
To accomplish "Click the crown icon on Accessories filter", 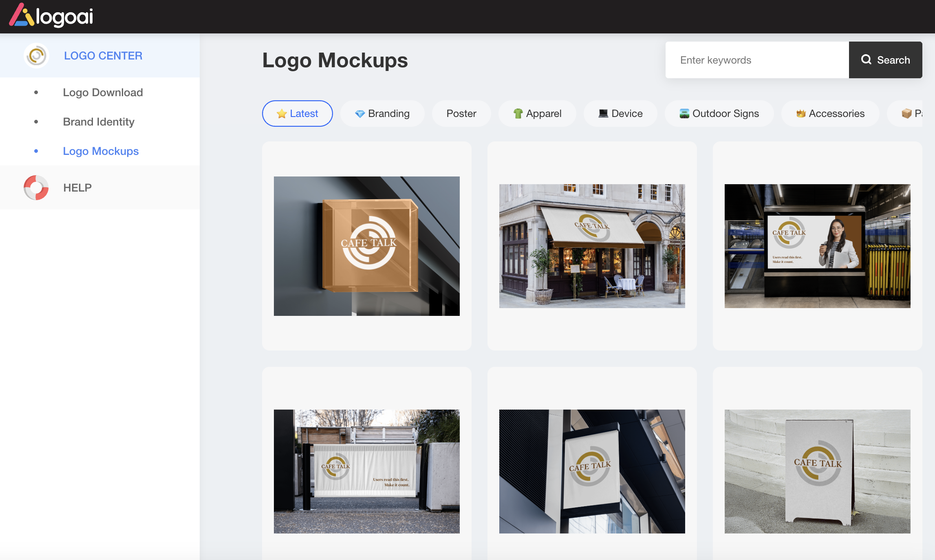I will click(800, 114).
